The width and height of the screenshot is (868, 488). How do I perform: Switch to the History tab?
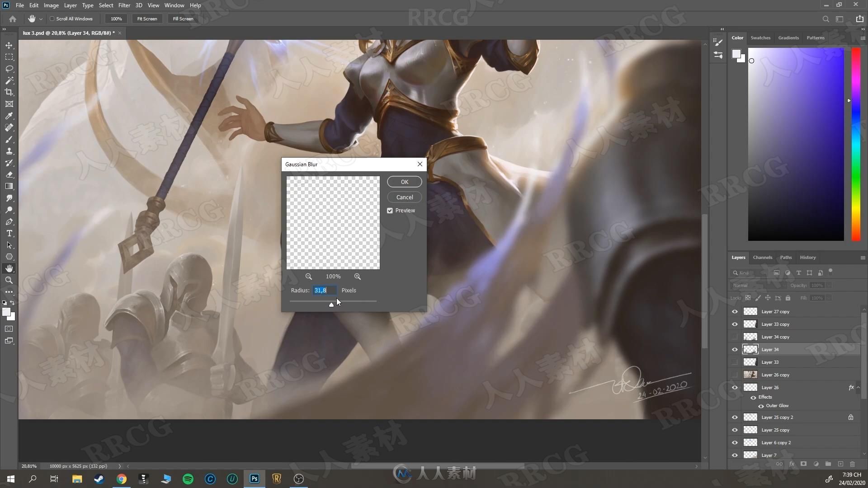(x=807, y=258)
